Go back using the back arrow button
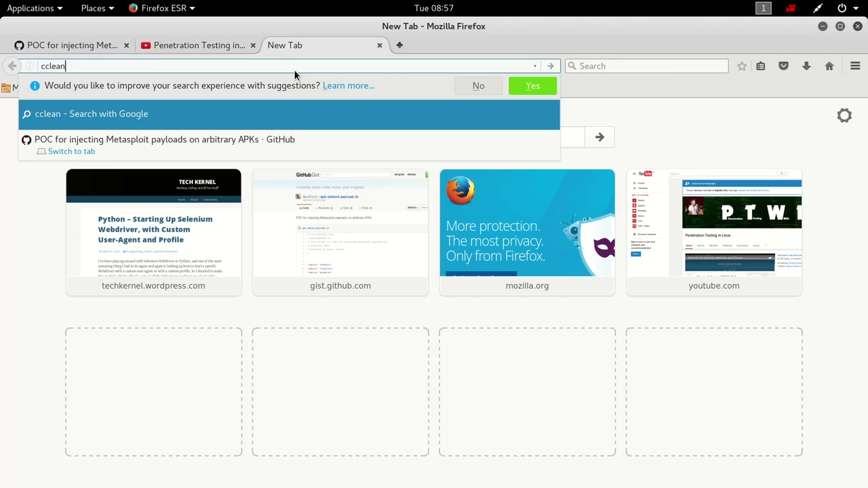This screenshot has height=488, width=868. pyautogui.click(x=12, y=66)
